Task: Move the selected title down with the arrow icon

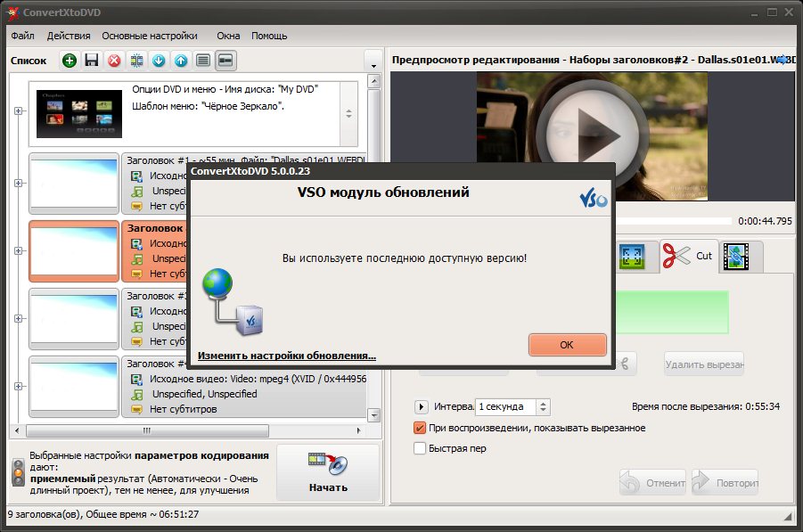Action: tap(159, 61)
